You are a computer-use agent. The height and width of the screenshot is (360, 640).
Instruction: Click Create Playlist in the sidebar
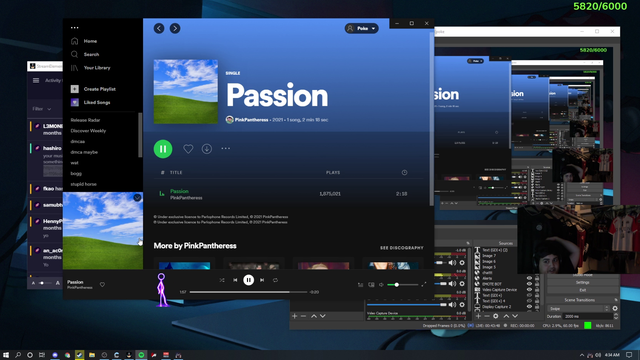[x=93, y=89]
